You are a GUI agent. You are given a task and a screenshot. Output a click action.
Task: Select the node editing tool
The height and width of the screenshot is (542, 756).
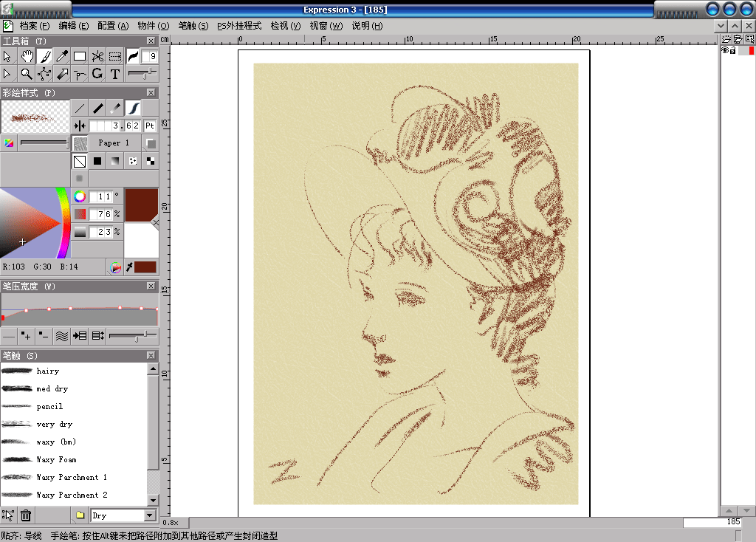click(44, 74)
